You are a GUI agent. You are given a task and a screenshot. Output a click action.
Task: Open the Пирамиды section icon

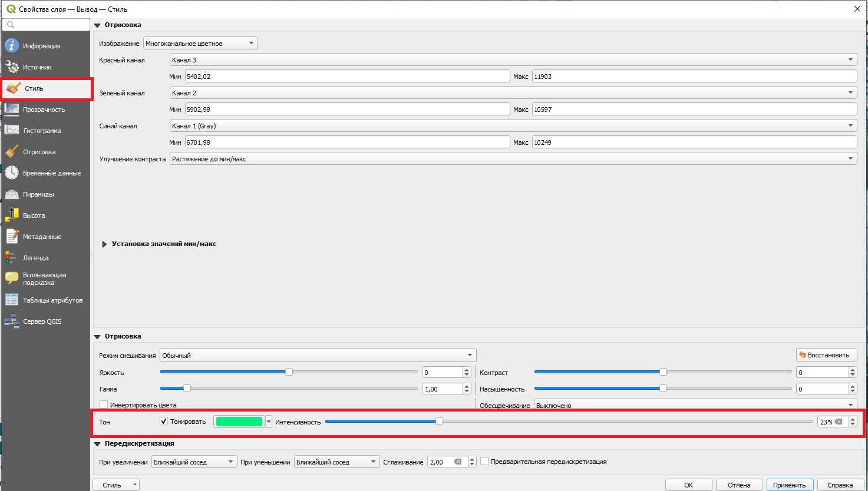[x=12, y=194]
